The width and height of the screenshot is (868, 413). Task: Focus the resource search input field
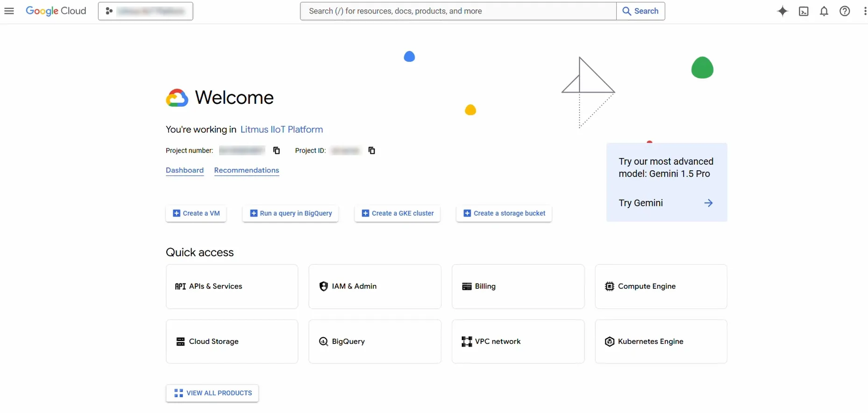(x=458, y=11)
